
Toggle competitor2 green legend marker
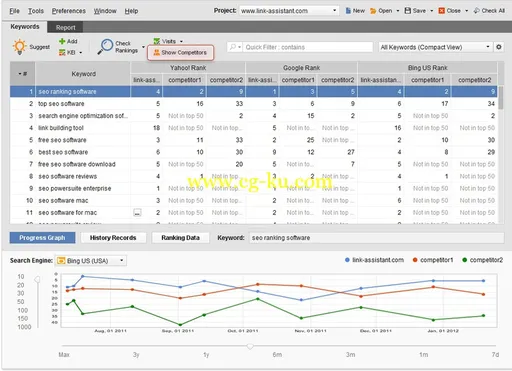(x=465, y=260)
